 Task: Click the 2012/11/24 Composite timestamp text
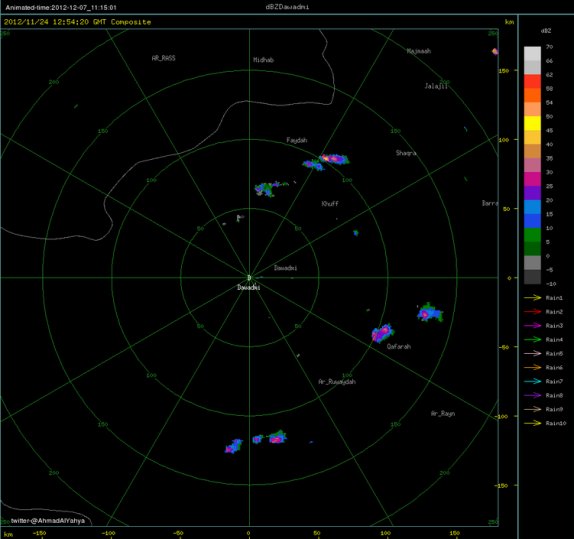(78, 22)
